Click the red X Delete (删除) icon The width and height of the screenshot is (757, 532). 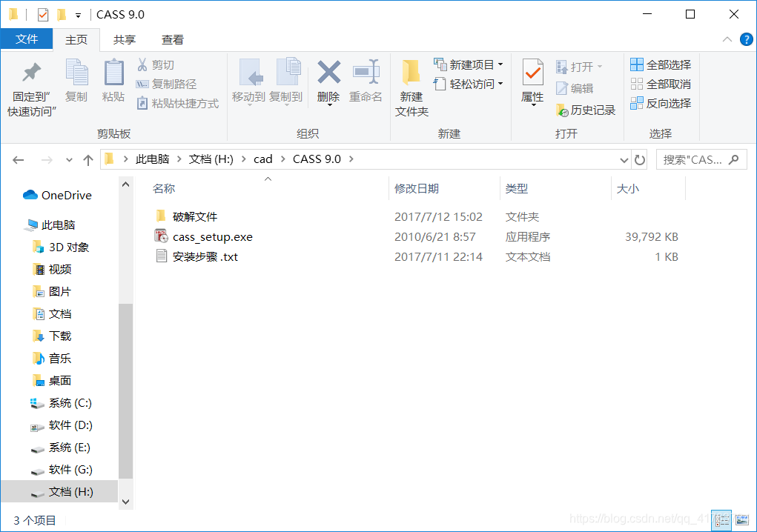coord(328,73)
